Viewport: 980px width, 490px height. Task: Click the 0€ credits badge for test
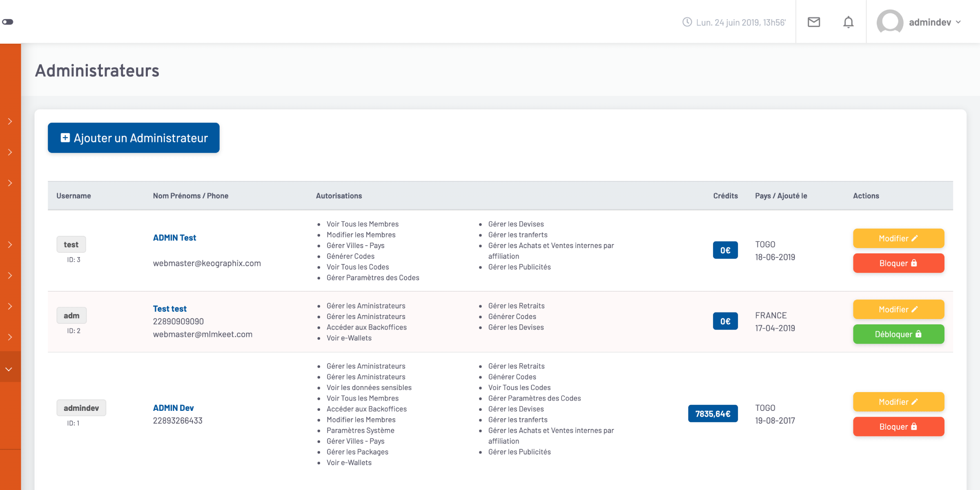tap(725, 250)
